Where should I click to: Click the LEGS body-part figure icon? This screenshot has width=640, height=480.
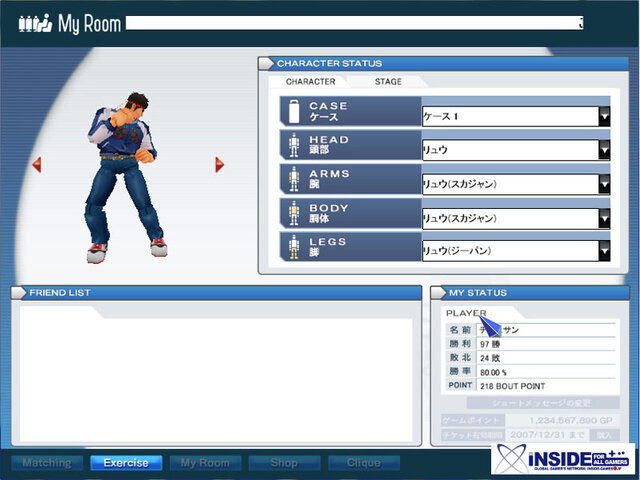(x=294, y=247)
